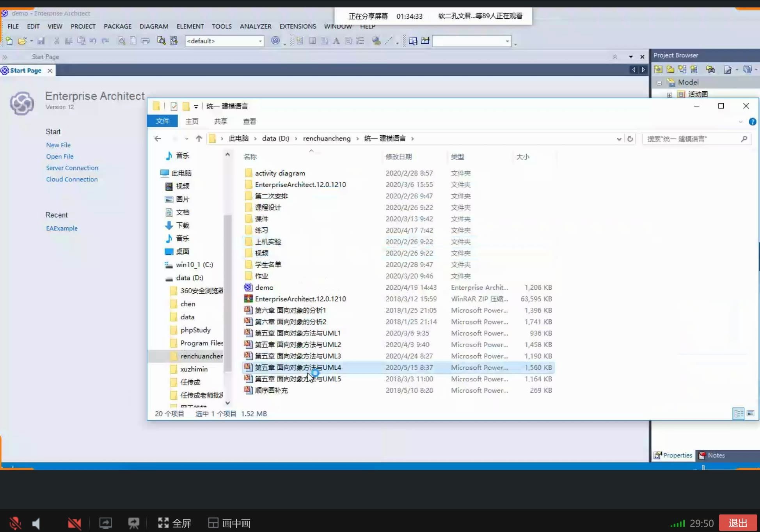Click the Print icon in EA toolbar

[x=145, y=41]
